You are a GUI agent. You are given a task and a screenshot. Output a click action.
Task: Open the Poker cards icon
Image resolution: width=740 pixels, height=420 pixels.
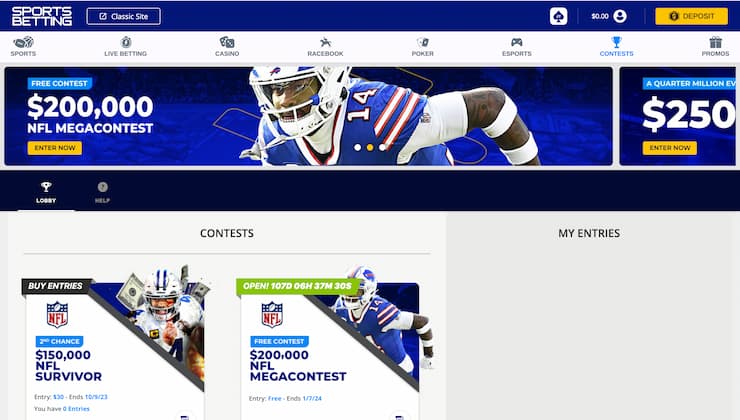pyautogui.click(x=423, y=42)
